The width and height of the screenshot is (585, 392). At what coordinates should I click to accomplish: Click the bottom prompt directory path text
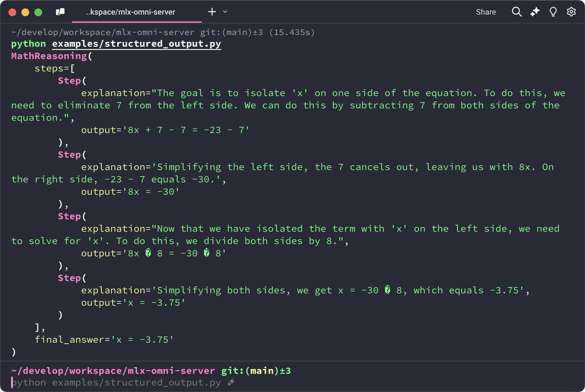click(x=113, y=371)
